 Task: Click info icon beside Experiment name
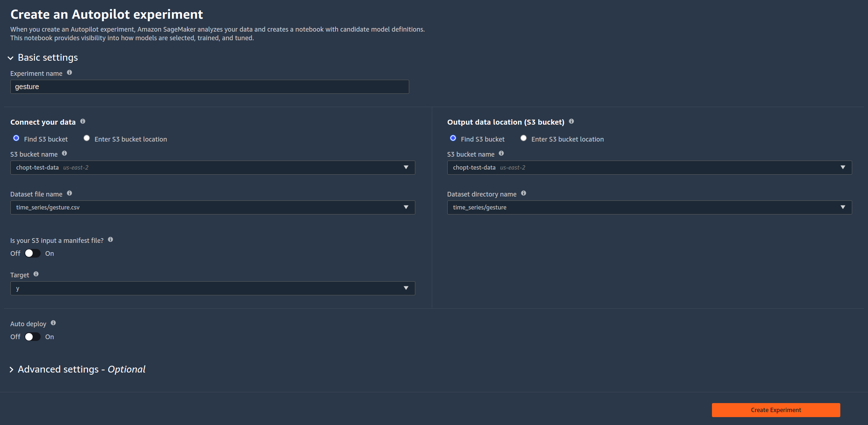pyautogui.click(x=69, y=73)
